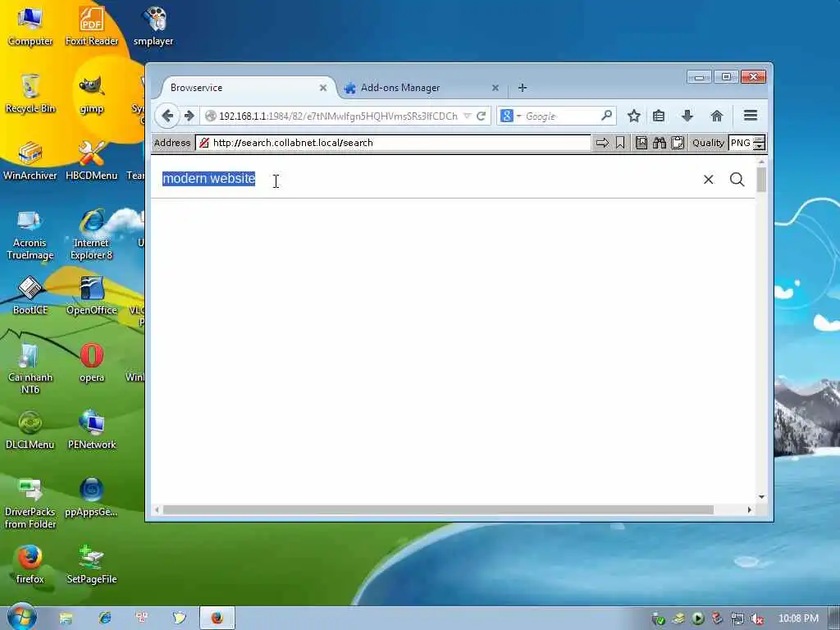
Task: Select the Computer desktop icon
Action: (30, 27)
